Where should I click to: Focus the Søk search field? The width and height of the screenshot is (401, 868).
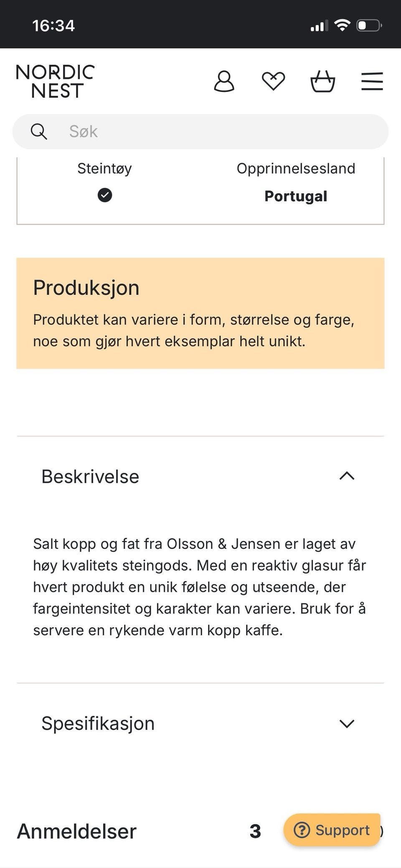200,132
